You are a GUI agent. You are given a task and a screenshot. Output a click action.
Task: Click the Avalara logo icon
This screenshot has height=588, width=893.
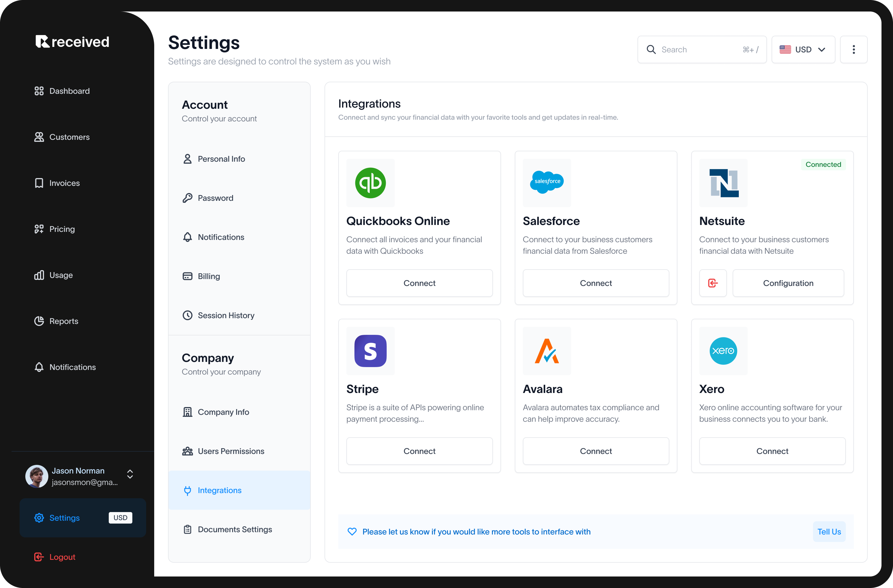pyautogui.click(x=547, y=351)
